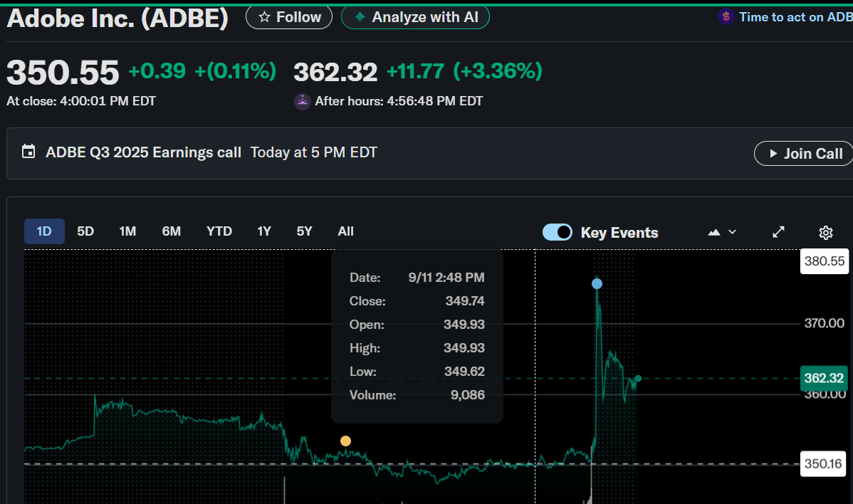Click the tooltip date 9/11 2:48 PM
The image size is (853, 504).
(x=446, y=278)
